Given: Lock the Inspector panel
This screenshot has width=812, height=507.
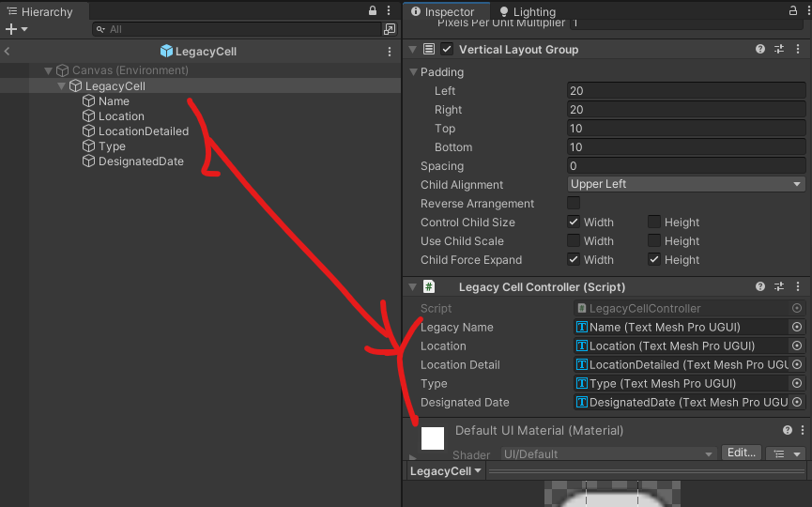Looking at the screenshot, I should click(x=793, y=10).
